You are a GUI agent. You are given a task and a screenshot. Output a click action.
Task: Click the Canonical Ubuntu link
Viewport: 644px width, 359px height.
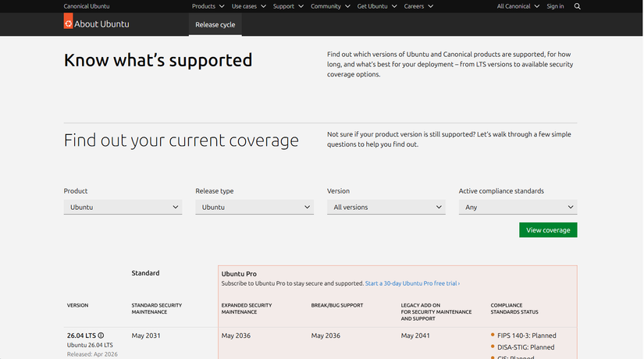tap(87, 6)
